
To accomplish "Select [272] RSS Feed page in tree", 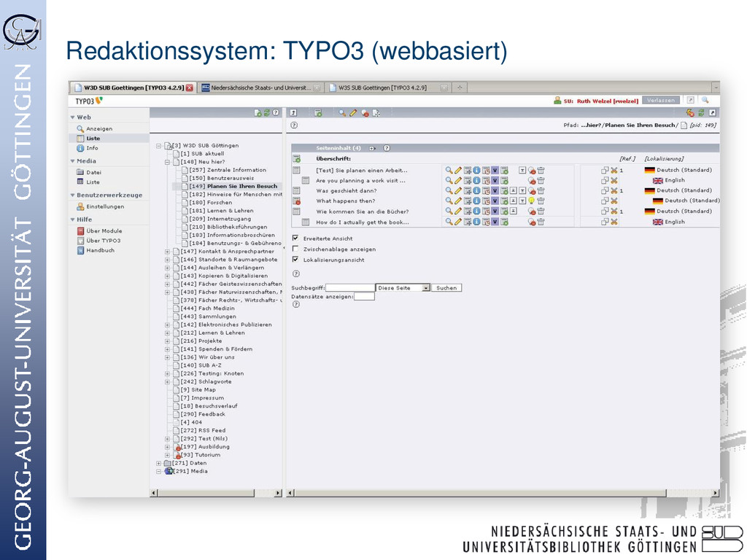I will (x=203, y=430).
